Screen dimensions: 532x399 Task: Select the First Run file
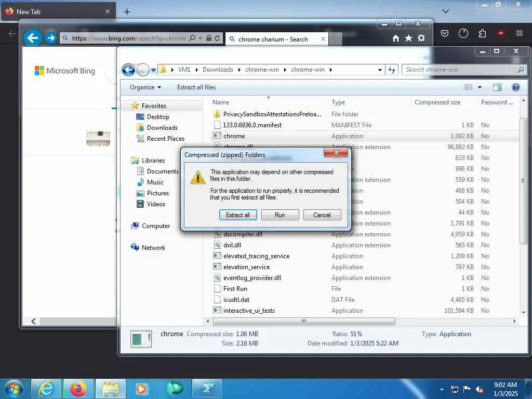(x=365, y=289)
